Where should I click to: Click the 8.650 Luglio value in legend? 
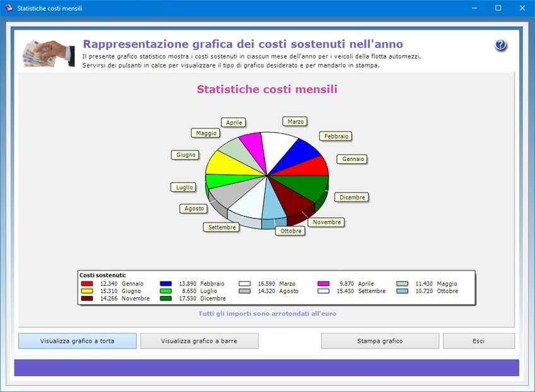pos(189,291)
